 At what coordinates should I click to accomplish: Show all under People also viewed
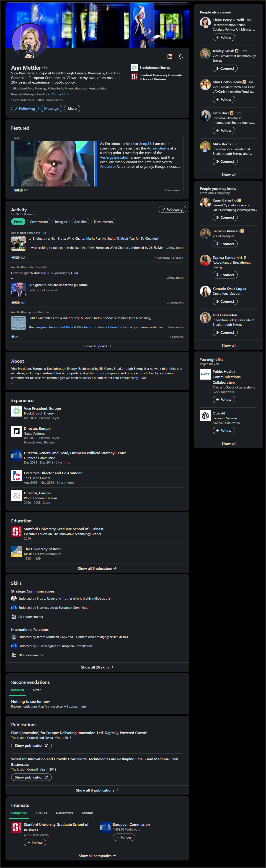[x=228, y=175]
